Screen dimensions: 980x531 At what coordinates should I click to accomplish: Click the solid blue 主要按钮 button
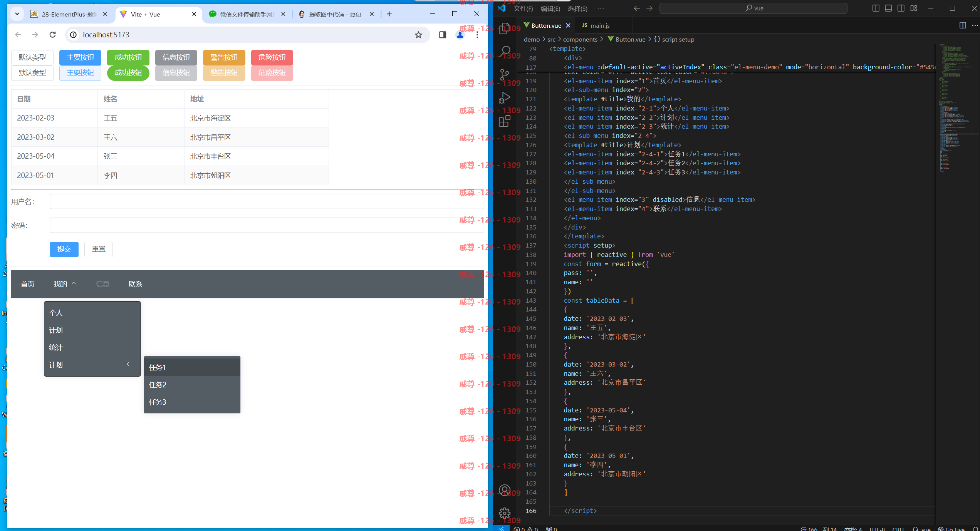pyautogui.click(x=80, y=57)
